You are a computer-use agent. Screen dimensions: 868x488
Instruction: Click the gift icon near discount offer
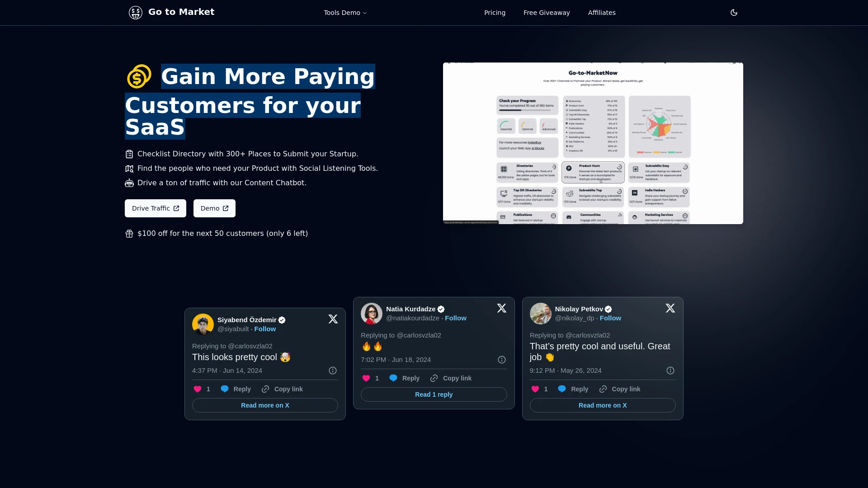point(129,233)
